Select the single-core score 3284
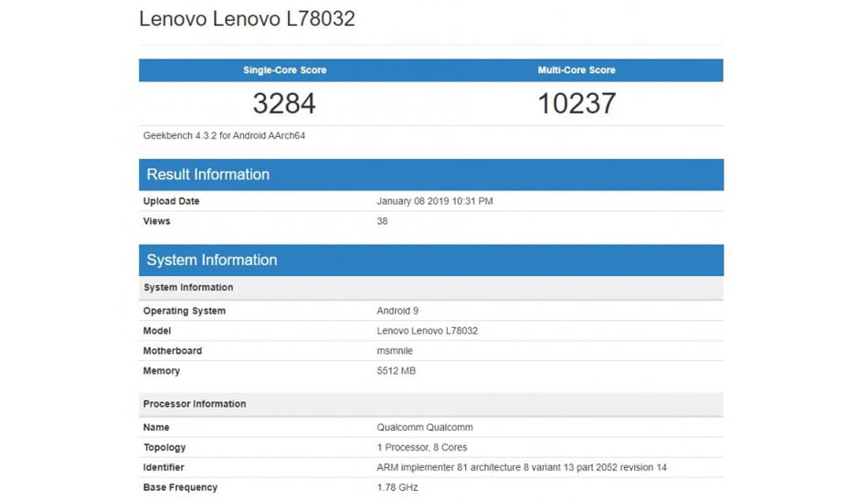This screenshot has height=501, width=868. click(284, 103)
